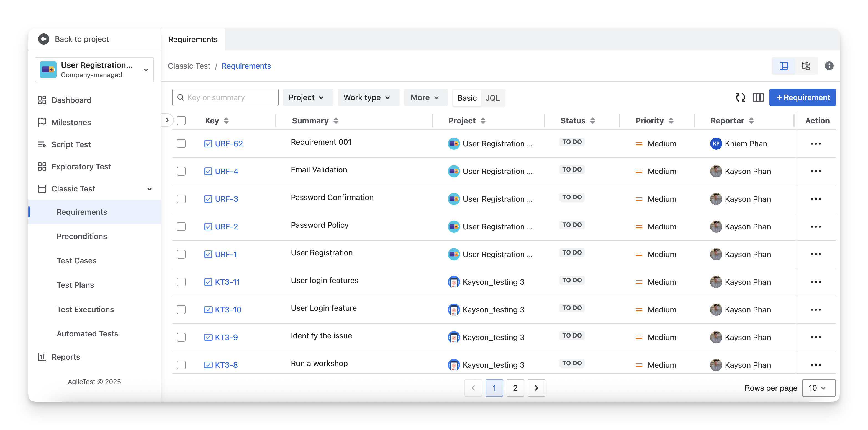This screenshot has width=868, height=430.
Task: Open Reports in the sidebar
Action: point(65,357)
